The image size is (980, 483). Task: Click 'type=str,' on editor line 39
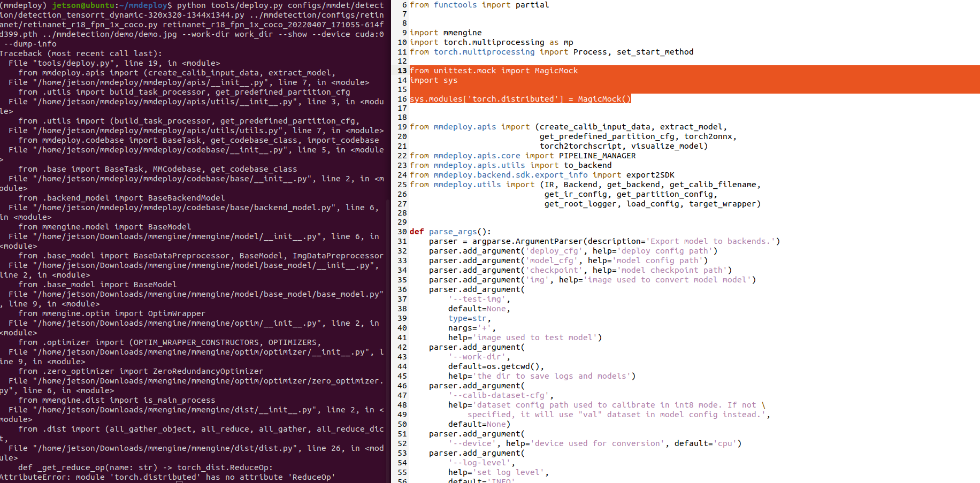[470, 318]
